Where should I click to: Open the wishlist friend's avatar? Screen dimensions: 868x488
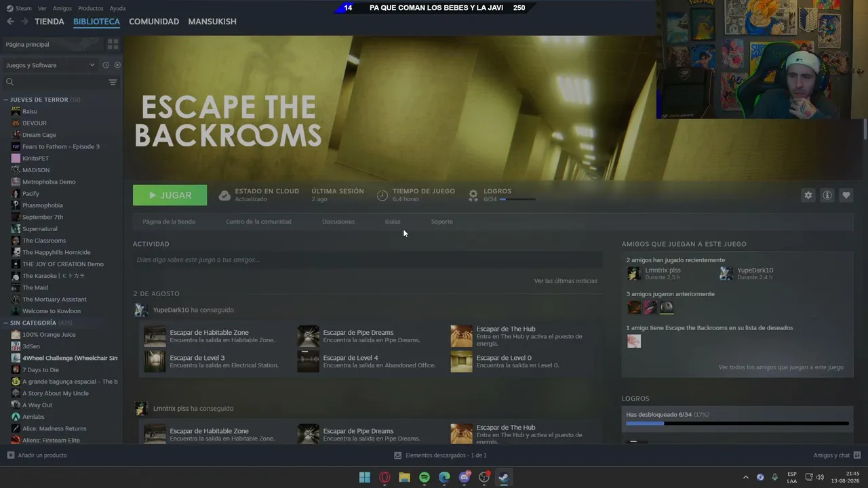[633, 342]
